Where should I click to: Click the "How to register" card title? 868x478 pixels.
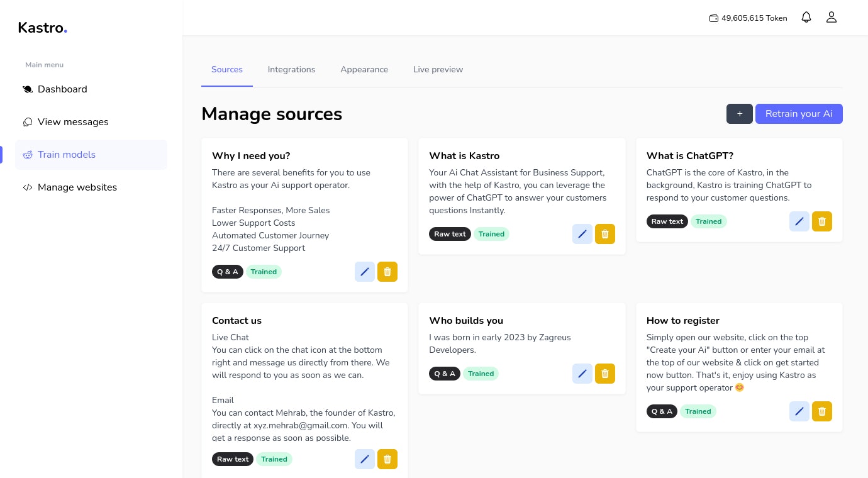tap(683, 321)
